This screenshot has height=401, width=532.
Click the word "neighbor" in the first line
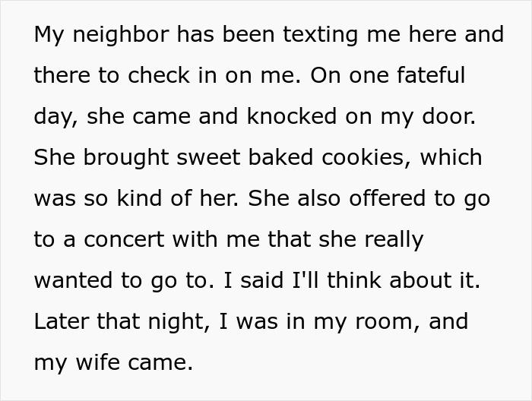point(116,36)
